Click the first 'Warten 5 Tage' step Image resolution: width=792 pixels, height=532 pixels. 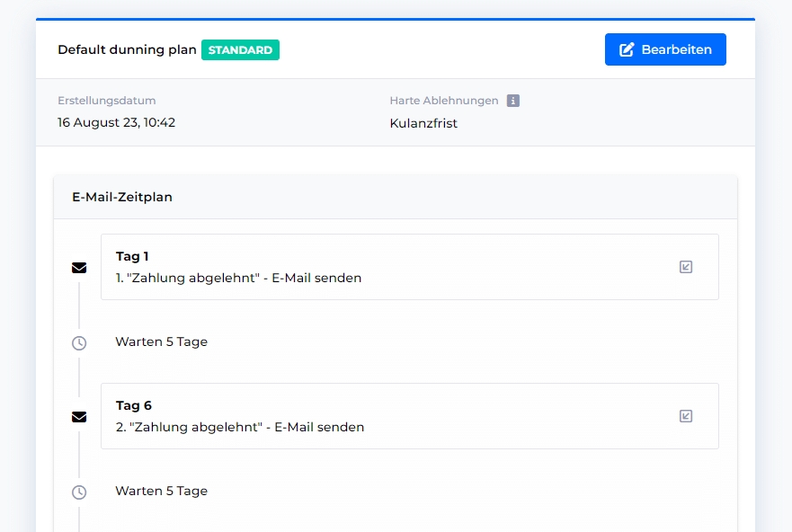pyautogui.click(x=162, y=341)
